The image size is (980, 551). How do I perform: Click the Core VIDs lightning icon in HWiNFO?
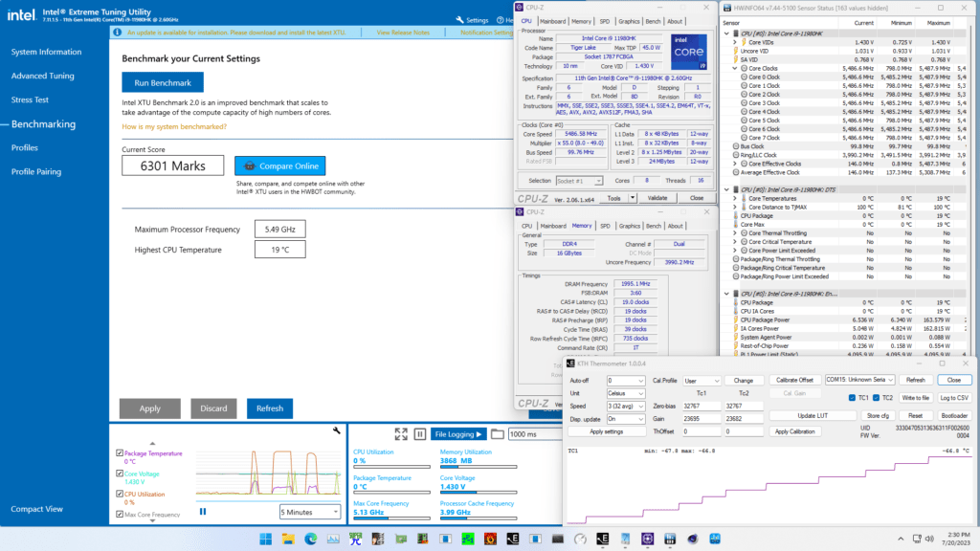click(x=744, y=42)
